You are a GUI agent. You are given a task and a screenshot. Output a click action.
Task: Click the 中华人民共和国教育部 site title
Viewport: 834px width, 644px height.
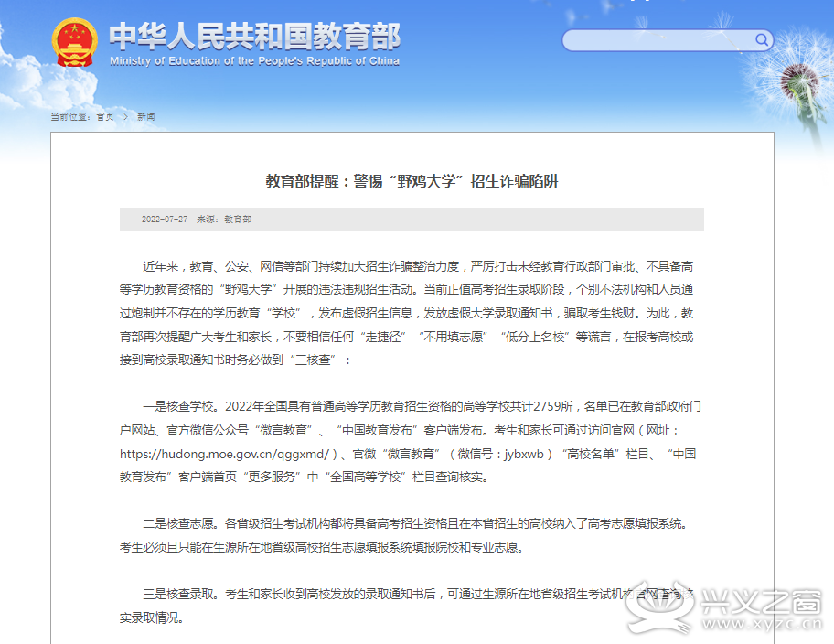(255, 37)
